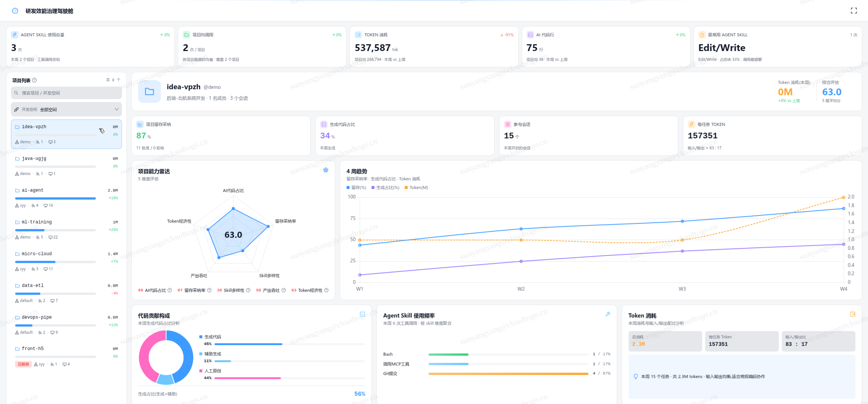This screenshot has height=404, width=868.
Task: Click the 生成代码 45% progress bar
Action: pos(290,344)
